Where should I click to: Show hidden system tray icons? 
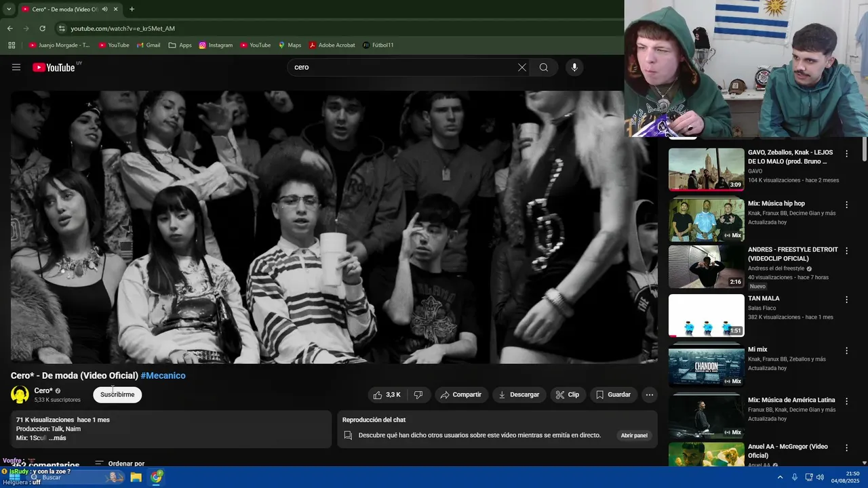tap(780, 477)
